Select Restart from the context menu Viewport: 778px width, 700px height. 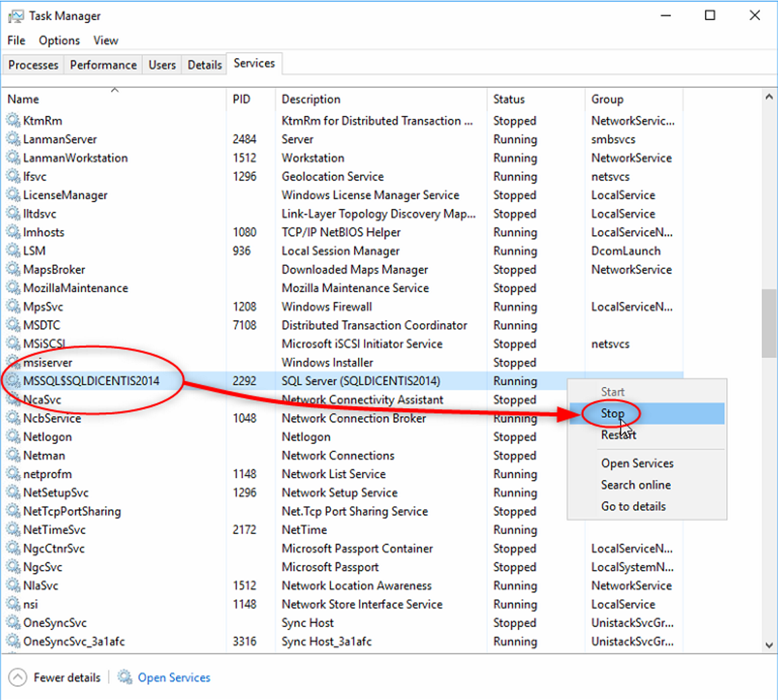[x=618, y=435]
